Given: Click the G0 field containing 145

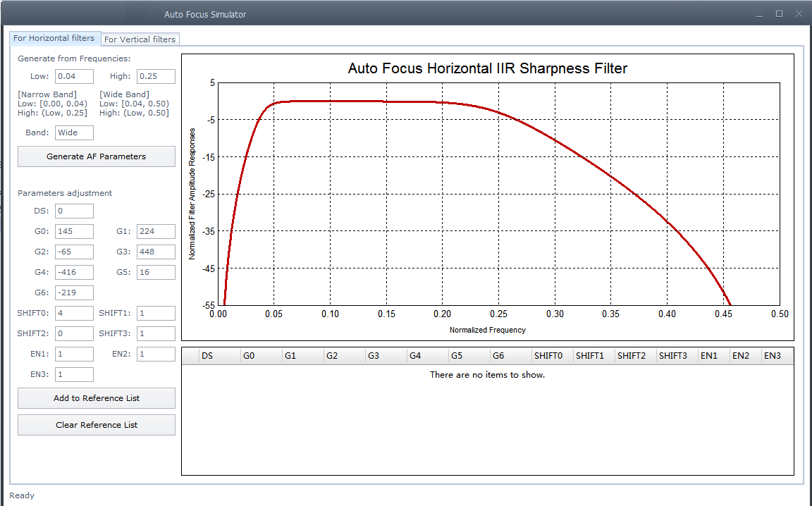Looking at the screenshot, I should (75, 231).
